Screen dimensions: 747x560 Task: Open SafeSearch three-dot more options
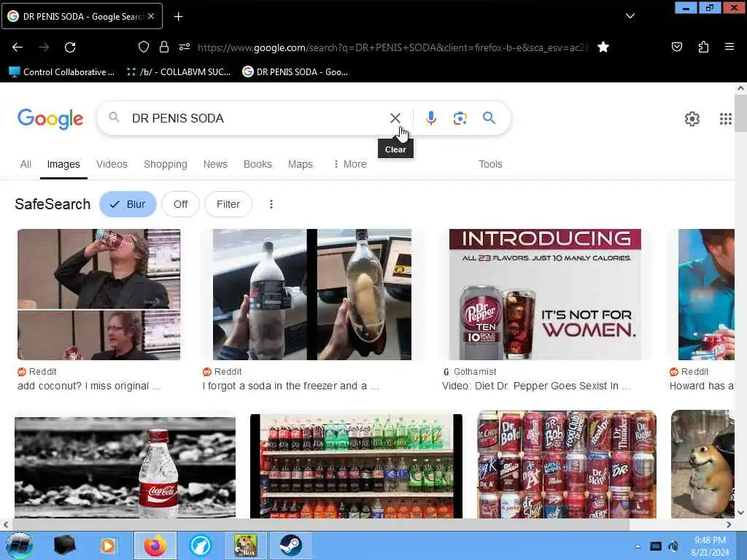click(x=271, y=204)
